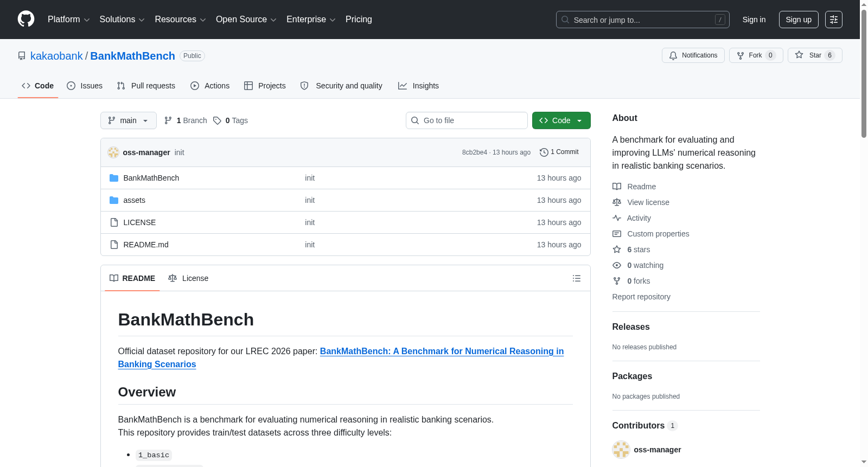Click the magnifier icon in header search

565,20
